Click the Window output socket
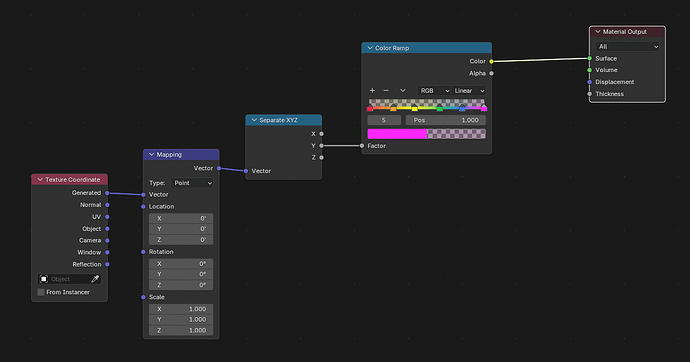 pyautogui.click(x=107, y=252)
